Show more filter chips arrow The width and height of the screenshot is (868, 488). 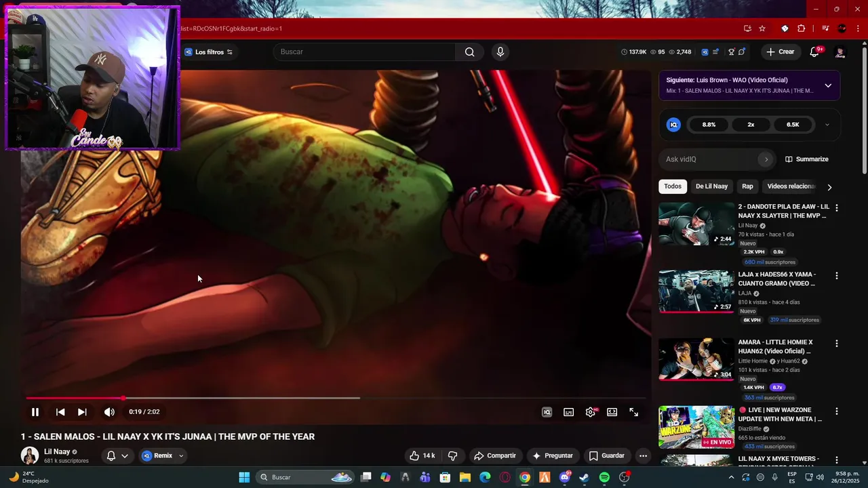pyautogui.click(x=829, y=187)
